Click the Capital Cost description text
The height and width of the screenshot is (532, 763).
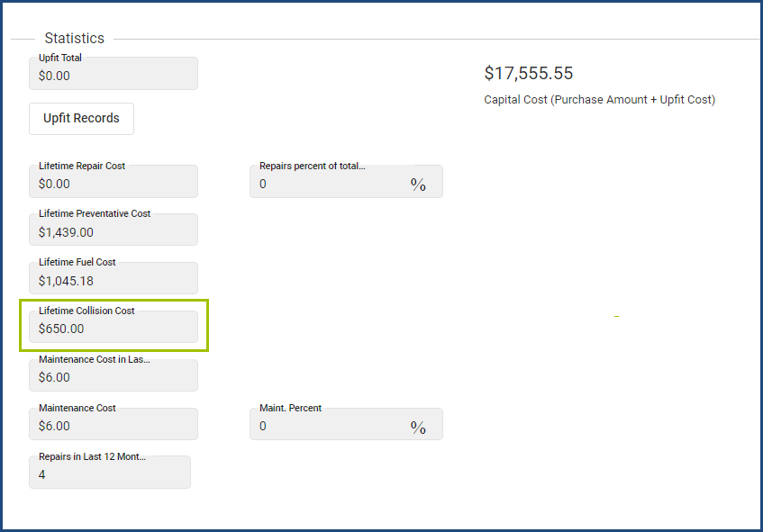click(x=599, y=100)
